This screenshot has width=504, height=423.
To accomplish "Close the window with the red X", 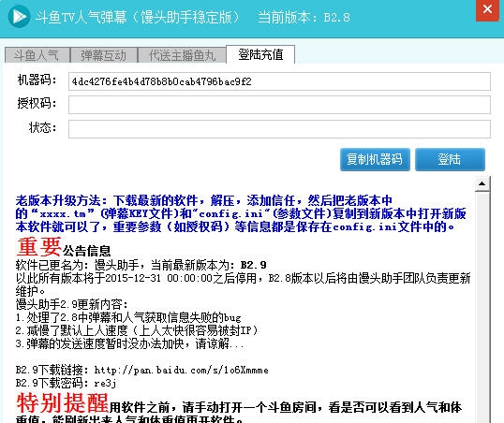I will click(x=487, y=10).
